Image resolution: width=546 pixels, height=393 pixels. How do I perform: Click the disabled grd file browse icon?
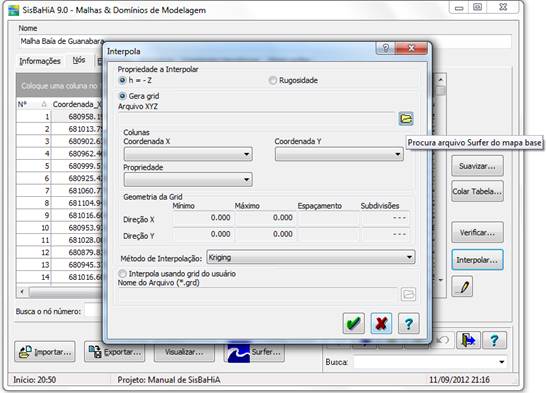click(408, 294)
